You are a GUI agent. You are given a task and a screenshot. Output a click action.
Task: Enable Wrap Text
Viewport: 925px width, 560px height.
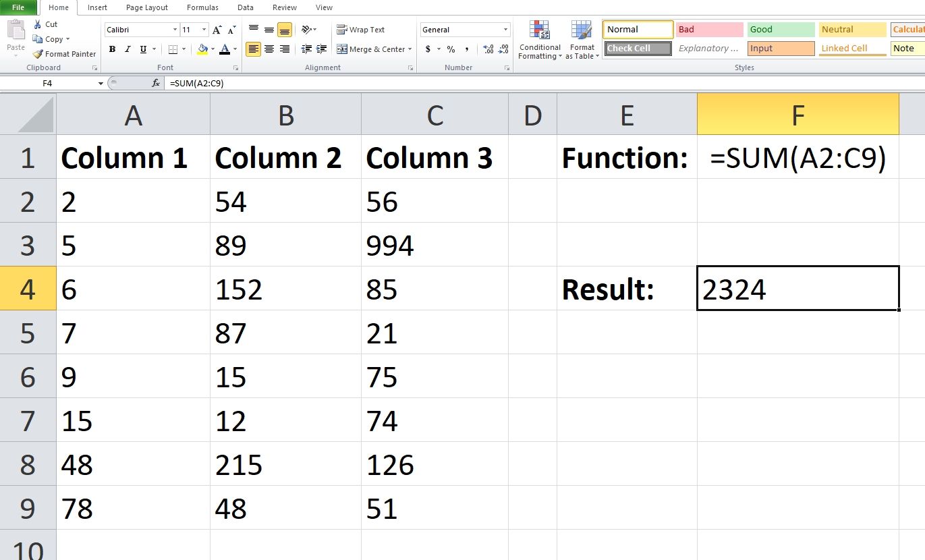[361, 30]
